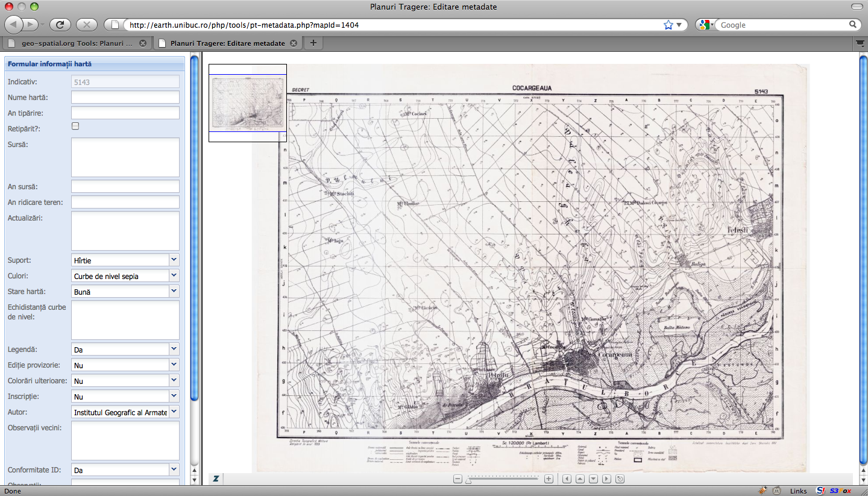Image resolution: width=868 pixels, height=496 pixels.
Task: Focus the An sursă field
Action: point(125,186)
